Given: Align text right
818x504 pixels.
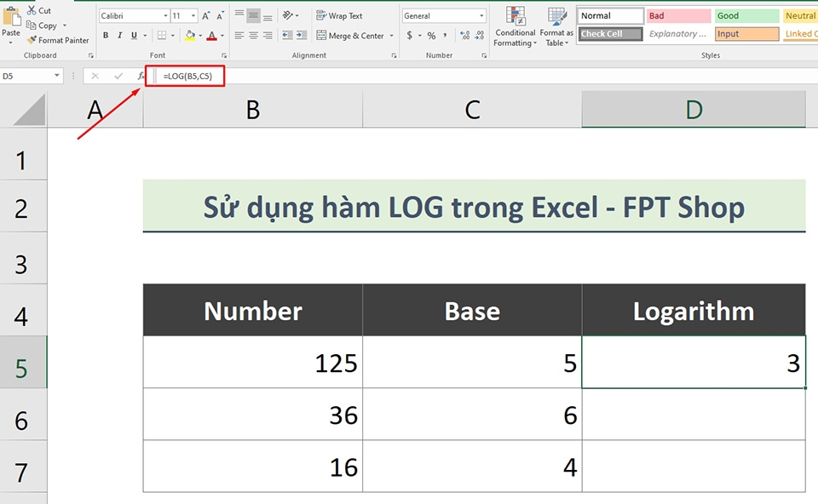Looking at the screenshot, I should click(268, 36).
